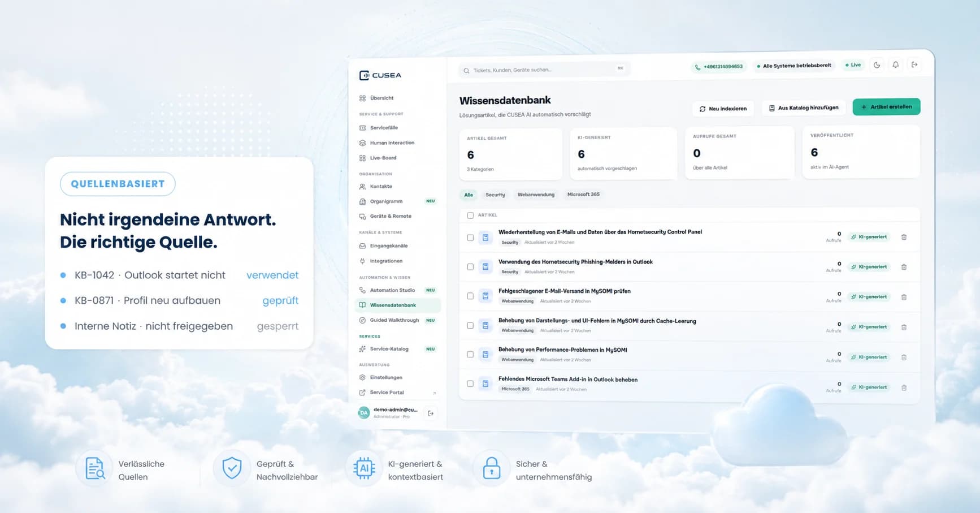Image resolution: width=980 pixels, height=513 pixels.
Task: Delete the Cache-Leerung article
Action: point(904,327)
